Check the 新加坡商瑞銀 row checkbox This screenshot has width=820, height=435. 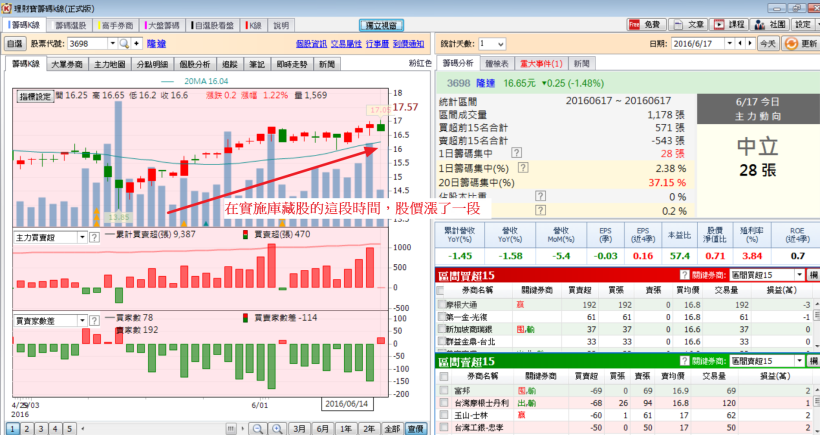pos(442,328)
